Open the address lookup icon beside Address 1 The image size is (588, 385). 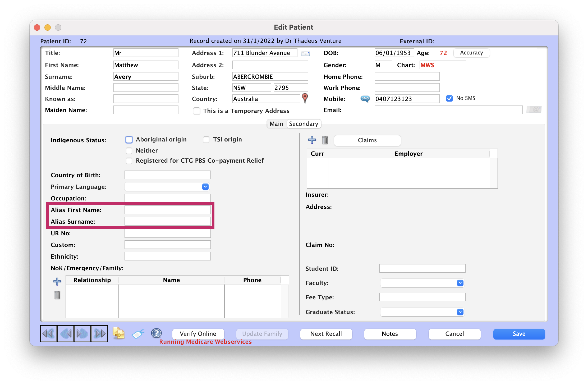pyautogui.click(x=306, y=53)
